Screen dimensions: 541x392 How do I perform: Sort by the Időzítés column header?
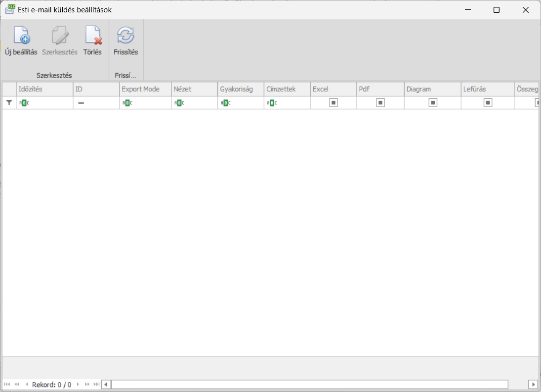[44, 89]
